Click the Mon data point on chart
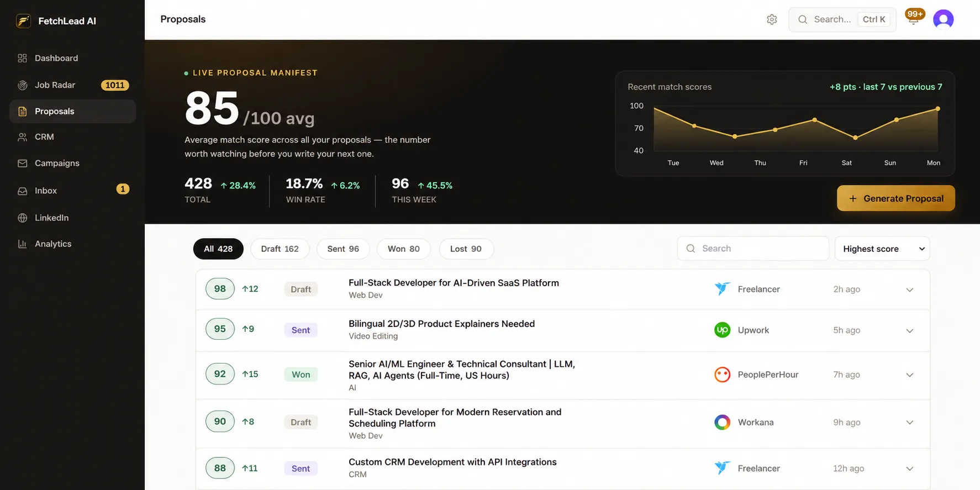The width and height of the screenshot is (980, 490). coord(937,109)
